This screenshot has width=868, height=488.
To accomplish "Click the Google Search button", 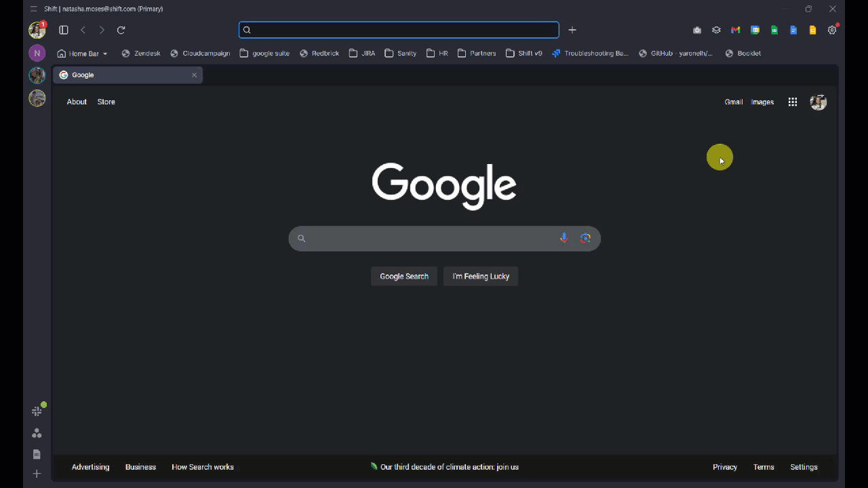I will 404,277.
